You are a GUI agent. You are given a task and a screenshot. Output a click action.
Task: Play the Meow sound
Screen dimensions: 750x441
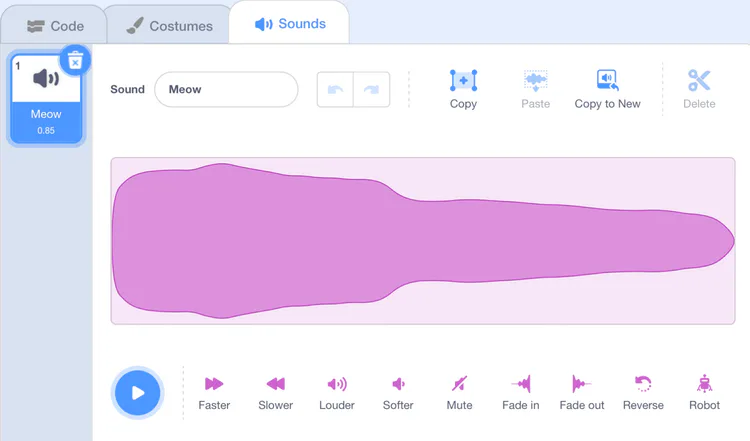tap(138, 392)
